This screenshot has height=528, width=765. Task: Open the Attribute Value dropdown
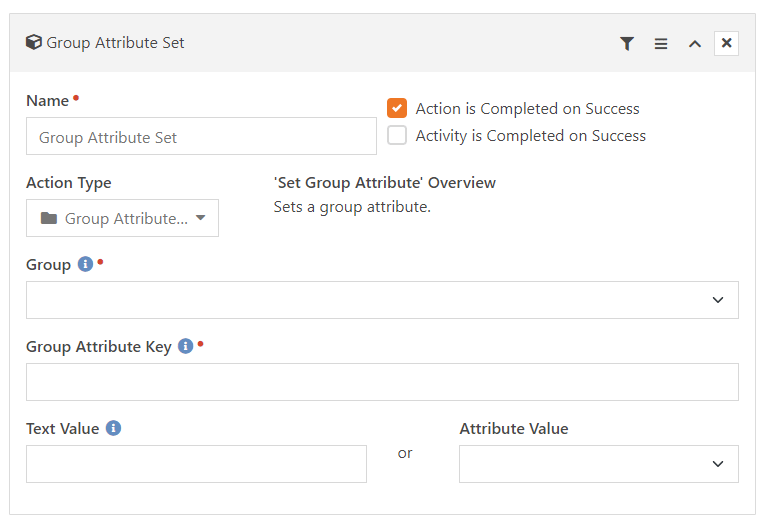point(599,464)
